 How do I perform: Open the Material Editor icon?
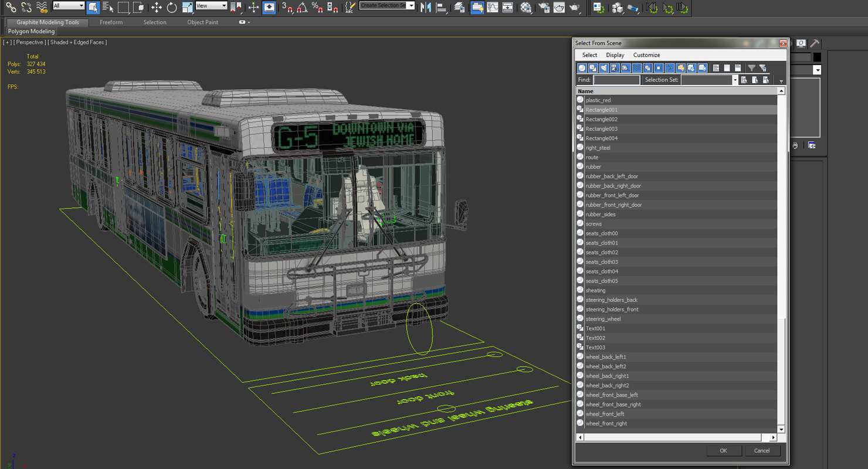(526, 7)
